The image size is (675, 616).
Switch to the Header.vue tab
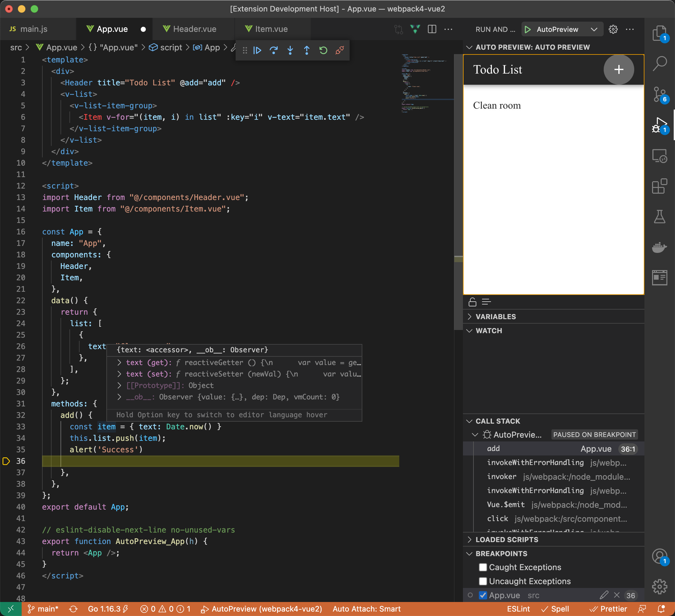pyautogui.click(x=194, y=29)
